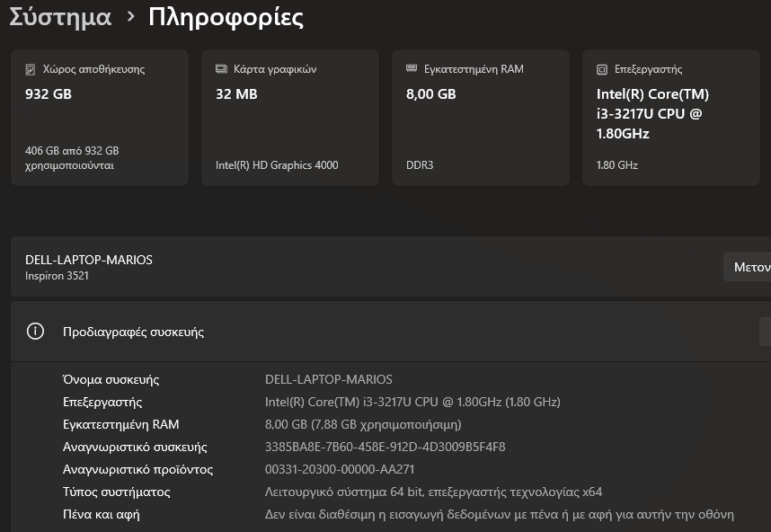Click the RAM icon next to Εγκατεστημένη RAM
The width and height of the screenshot is (771, 532).
412,69
